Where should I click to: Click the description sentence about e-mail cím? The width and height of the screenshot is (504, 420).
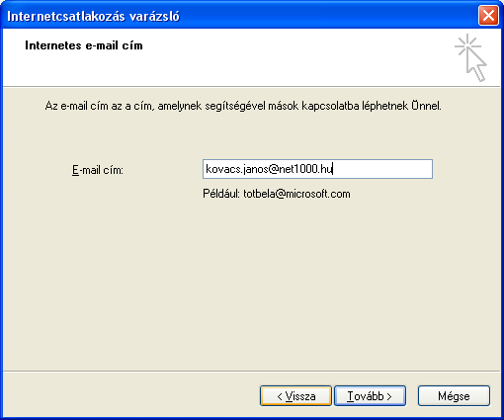click(243, 106)
